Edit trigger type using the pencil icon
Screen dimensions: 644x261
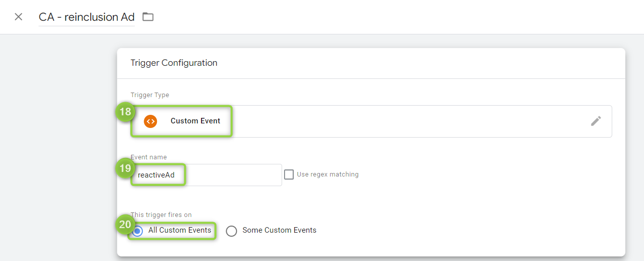point(596,121)
